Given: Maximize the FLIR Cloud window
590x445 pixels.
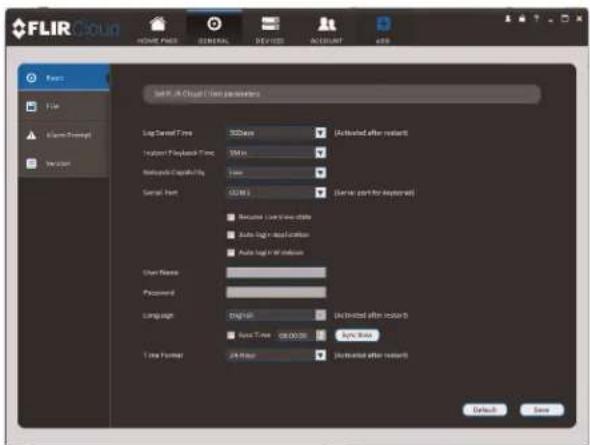Looking at the screenshot, I should 565,18.
